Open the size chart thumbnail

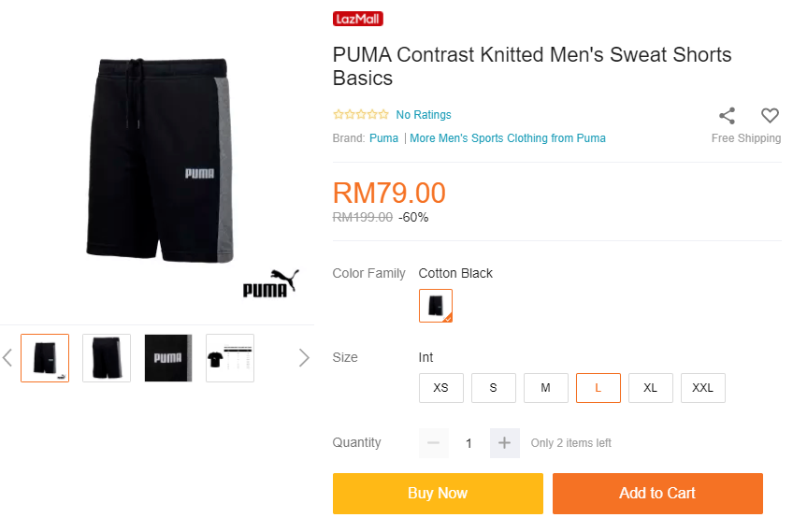[230, 358]
